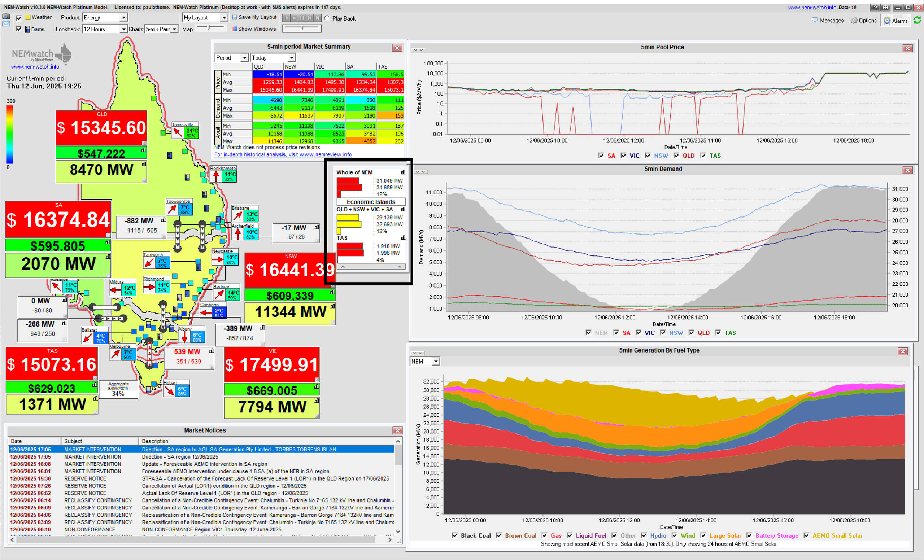Open chart icon on VIC 7794 MW box
Screen dimensions: 924x560
(x=317, y=401)
